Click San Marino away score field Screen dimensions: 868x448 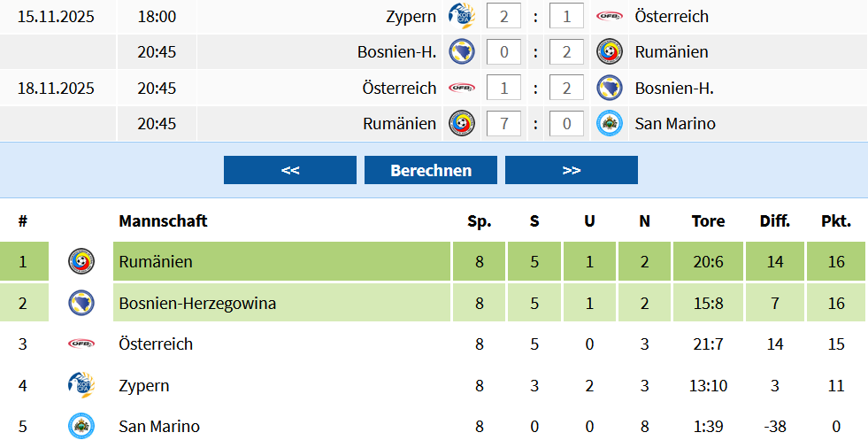566,124
